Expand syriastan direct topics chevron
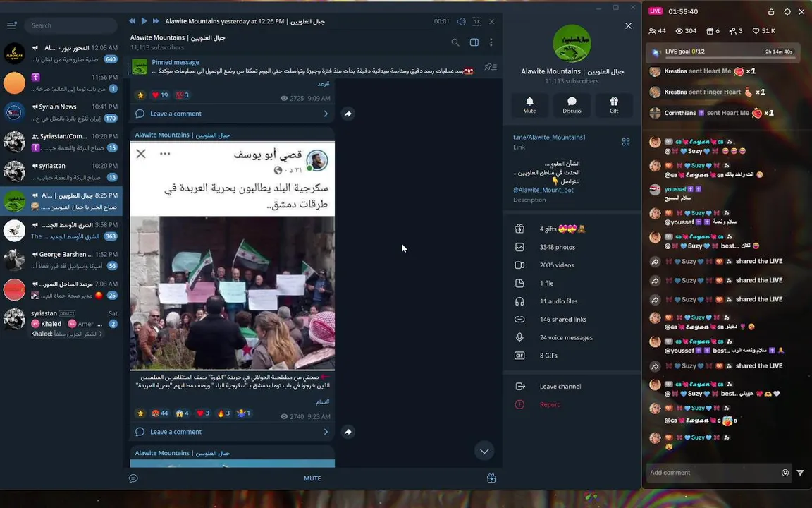 101,334
